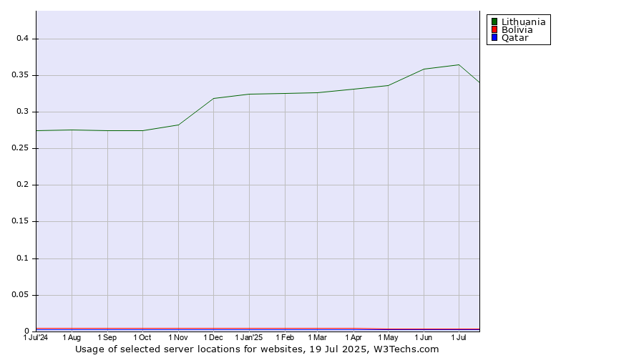Click the 0.4 y-axis value
Image resolution: width=644 pixels, height=358 pixels.
[x=23, y=39]
